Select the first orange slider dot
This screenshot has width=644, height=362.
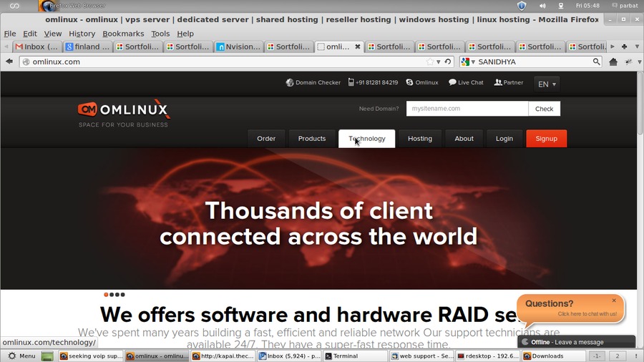pyautogui.click(x=106, y=294)
